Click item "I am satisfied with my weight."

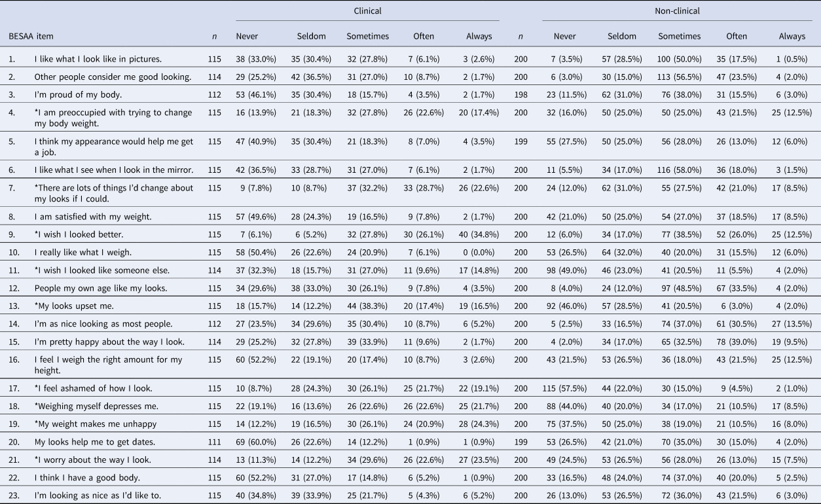[93, 217]
